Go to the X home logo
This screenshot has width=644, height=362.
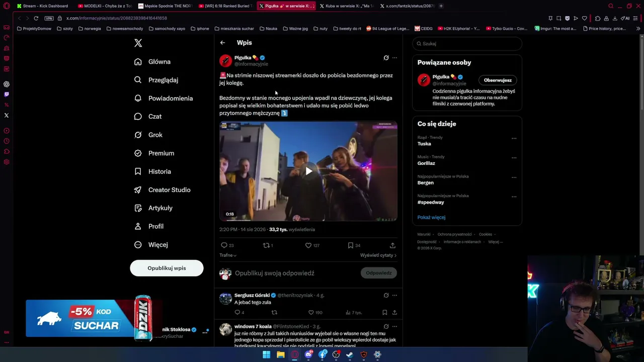(x=138, y=43)
